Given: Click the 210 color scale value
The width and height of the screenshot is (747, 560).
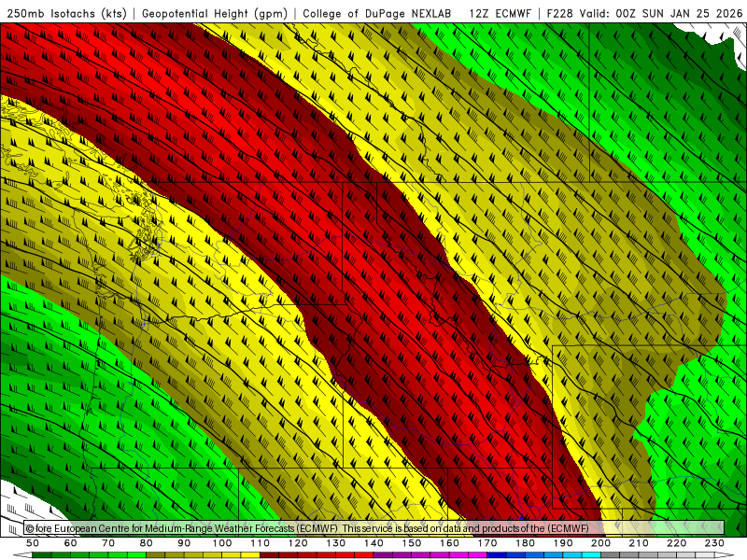Looking at the screenshot, I should pos(639,543).
